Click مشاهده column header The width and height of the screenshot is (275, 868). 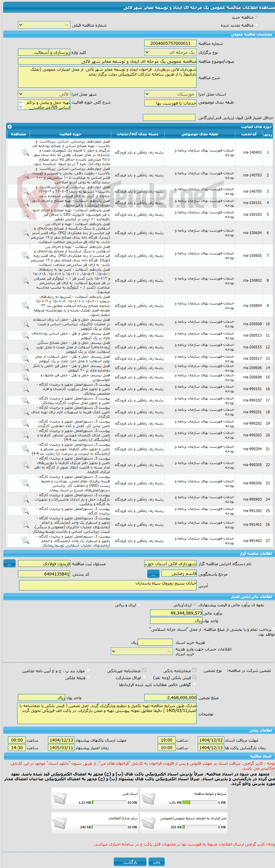coord(18,134)
